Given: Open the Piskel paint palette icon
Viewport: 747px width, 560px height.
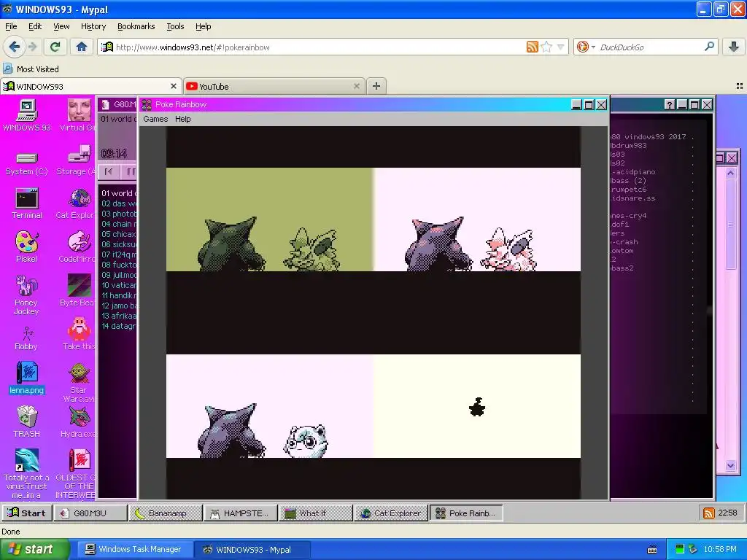Looking at the screenshot, I should point(27,246).
